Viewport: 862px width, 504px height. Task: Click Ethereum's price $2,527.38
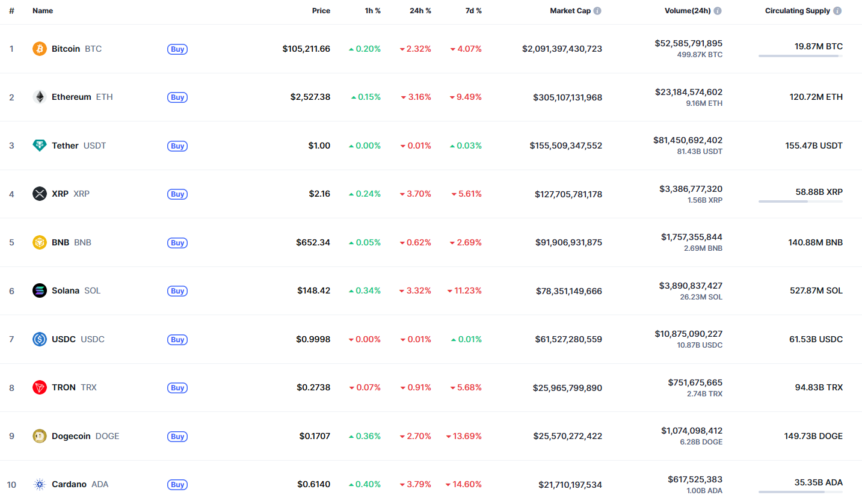tap(309, 97)
